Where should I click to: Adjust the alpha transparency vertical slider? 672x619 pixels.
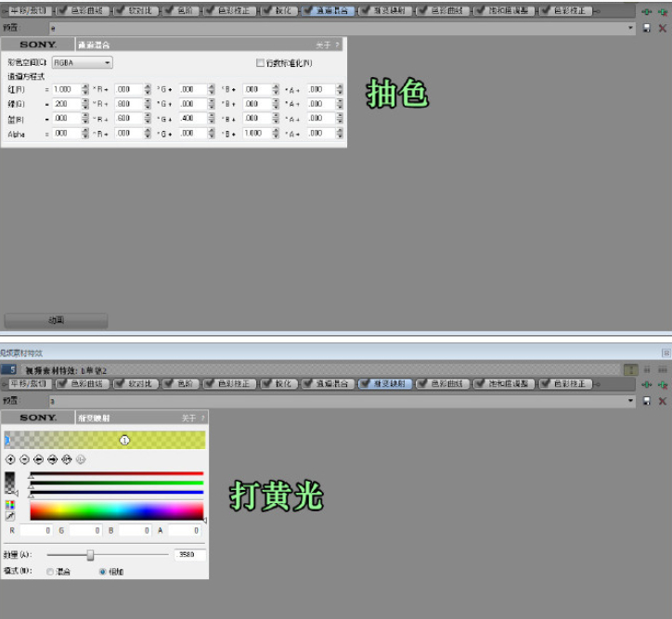click(x=11, y=484)
